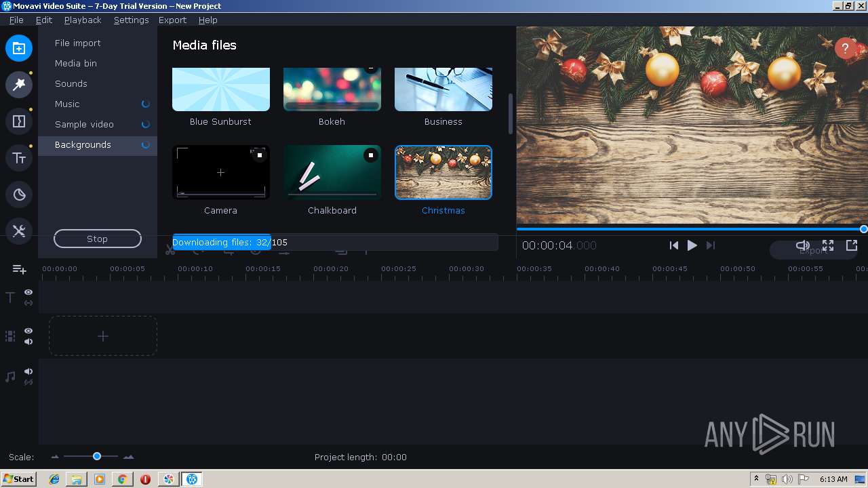Open the Import tab icon in sidebar
The width and height of the screenshot is (868, 488).
[19, 48]
